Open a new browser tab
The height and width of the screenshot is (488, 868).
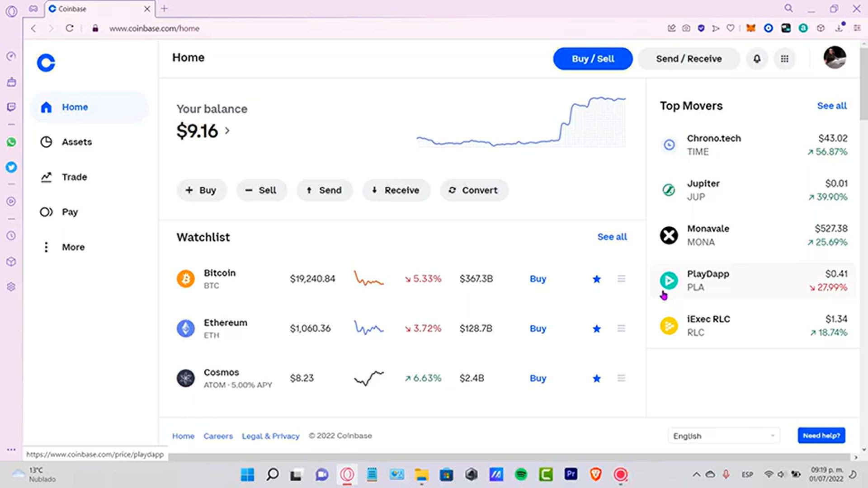point(165,8)
